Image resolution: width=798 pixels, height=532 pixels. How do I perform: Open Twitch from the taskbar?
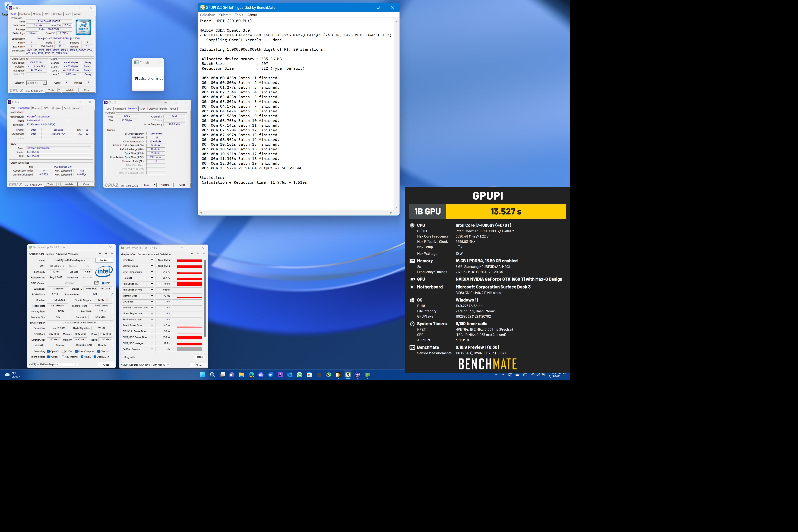click(280, 375)
